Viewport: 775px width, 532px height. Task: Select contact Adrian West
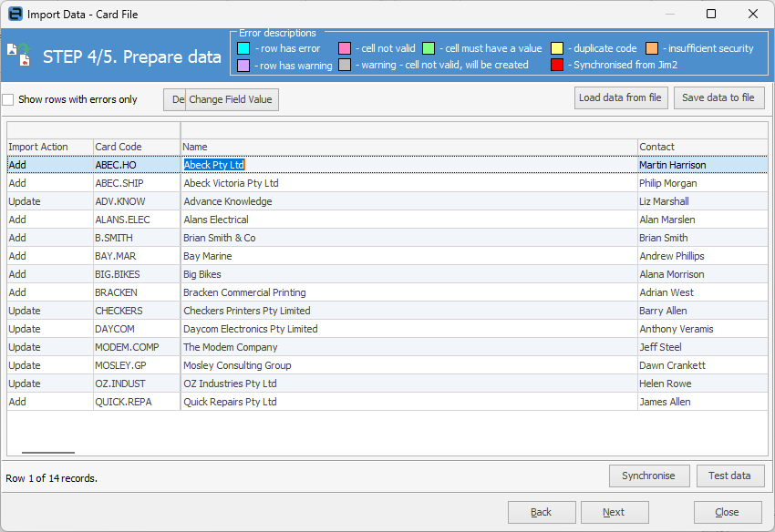tap(703, 293)
